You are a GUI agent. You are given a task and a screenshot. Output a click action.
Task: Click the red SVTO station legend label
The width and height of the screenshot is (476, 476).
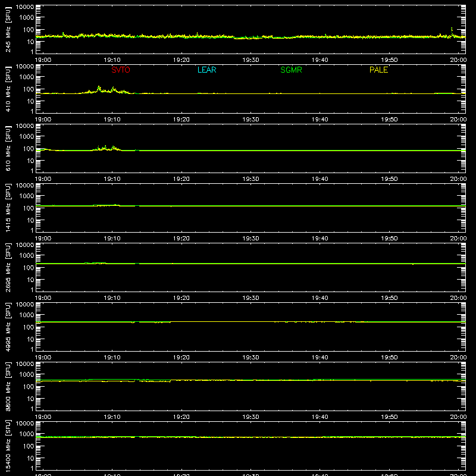point(121,70)
